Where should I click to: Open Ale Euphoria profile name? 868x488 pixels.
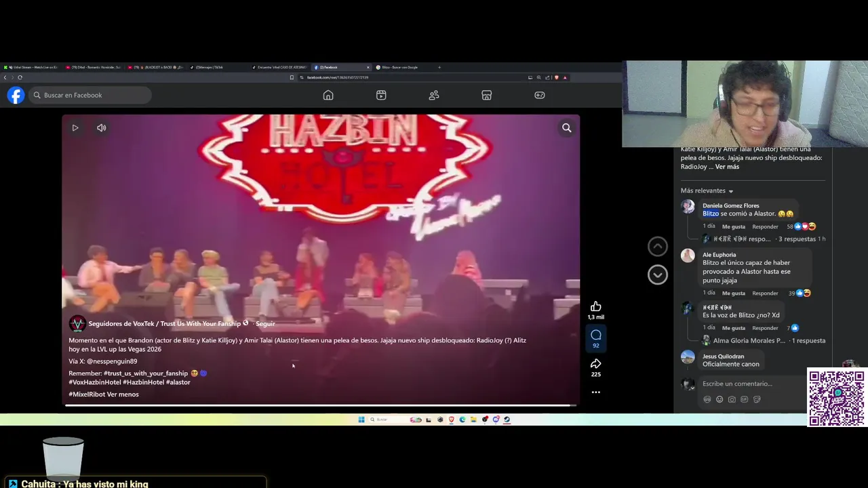(x=719, y=255)
